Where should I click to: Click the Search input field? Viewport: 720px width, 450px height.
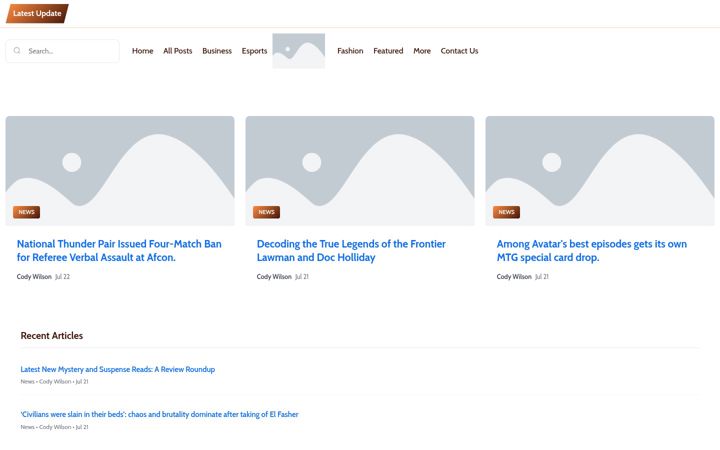62,51
